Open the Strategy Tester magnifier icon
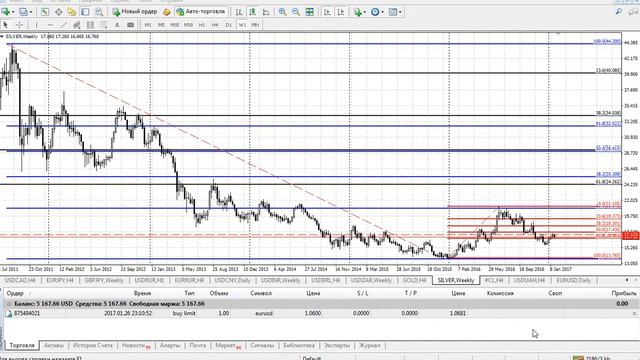The image size is (640, 360). pos(99,12)
